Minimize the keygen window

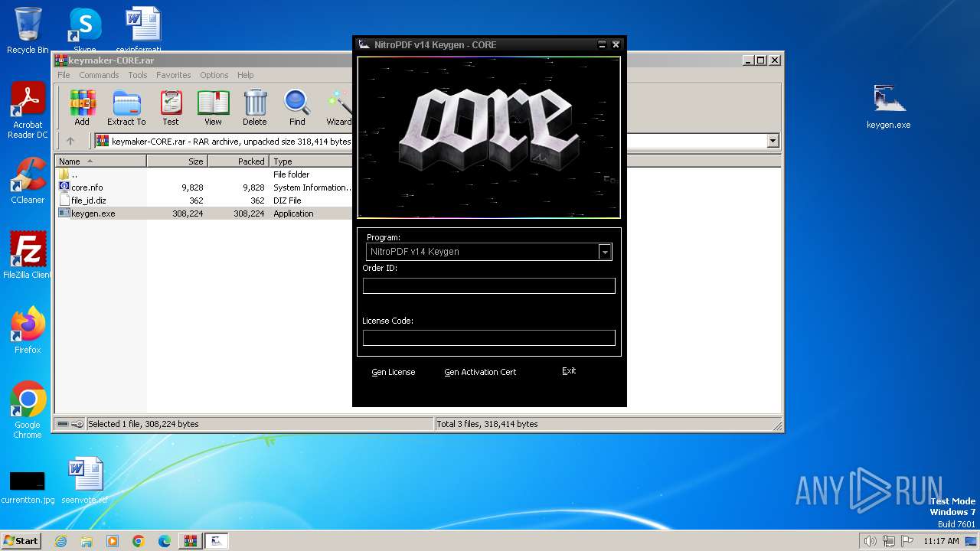(602, 44)
